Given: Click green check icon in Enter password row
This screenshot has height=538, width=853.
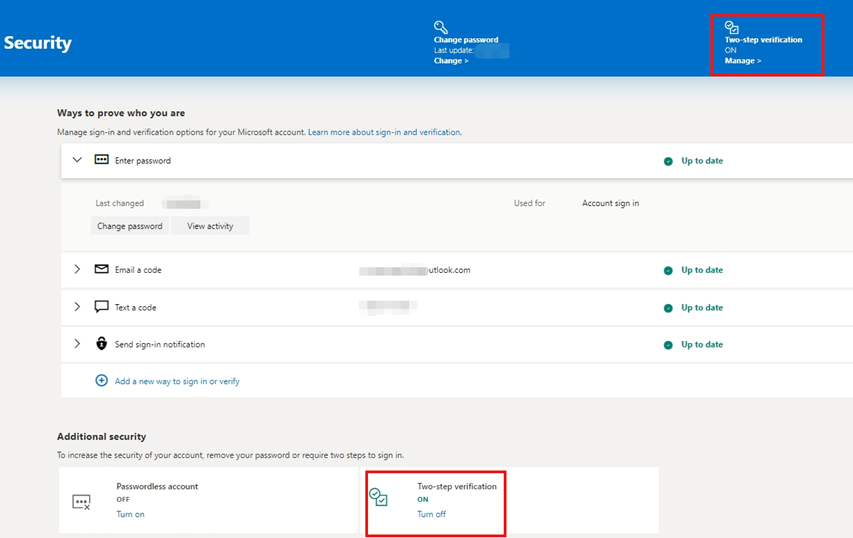Looking at the screenshot, I should pos(668,161).
